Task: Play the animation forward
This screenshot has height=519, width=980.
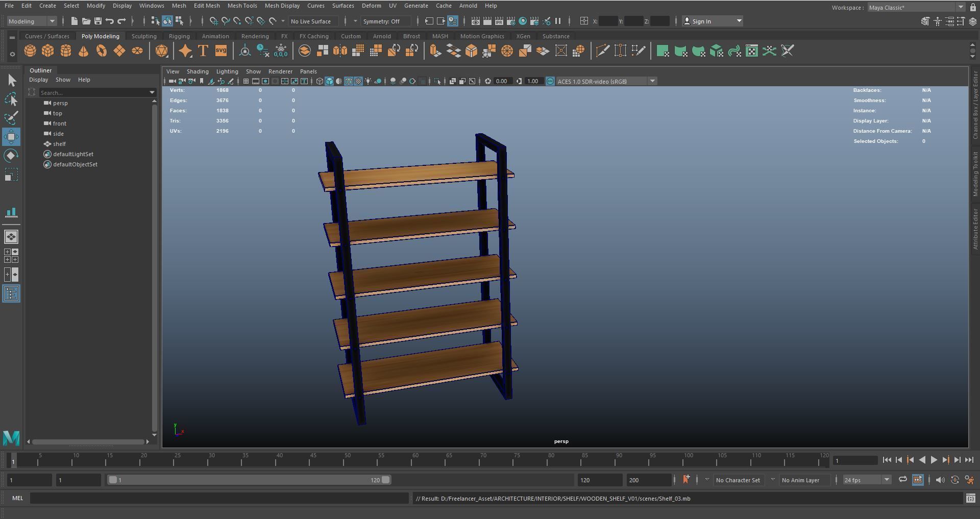Action: [934, 460]
